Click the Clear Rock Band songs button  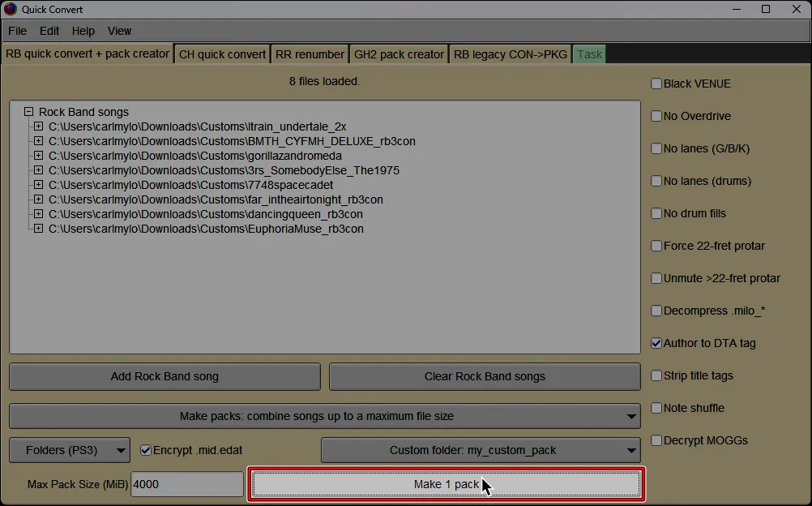pyautogui.click(x=485, y=376)
